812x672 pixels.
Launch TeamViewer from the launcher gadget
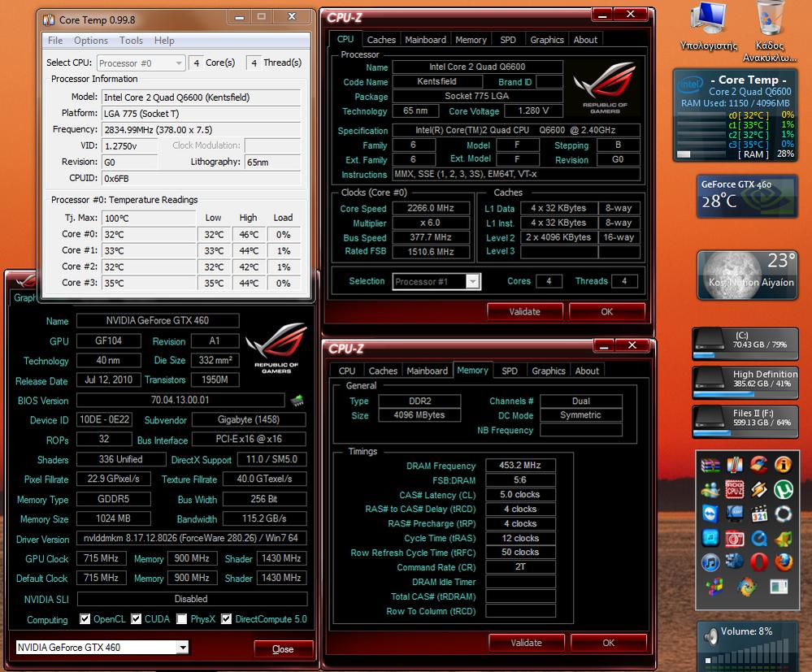pos(710,514)
